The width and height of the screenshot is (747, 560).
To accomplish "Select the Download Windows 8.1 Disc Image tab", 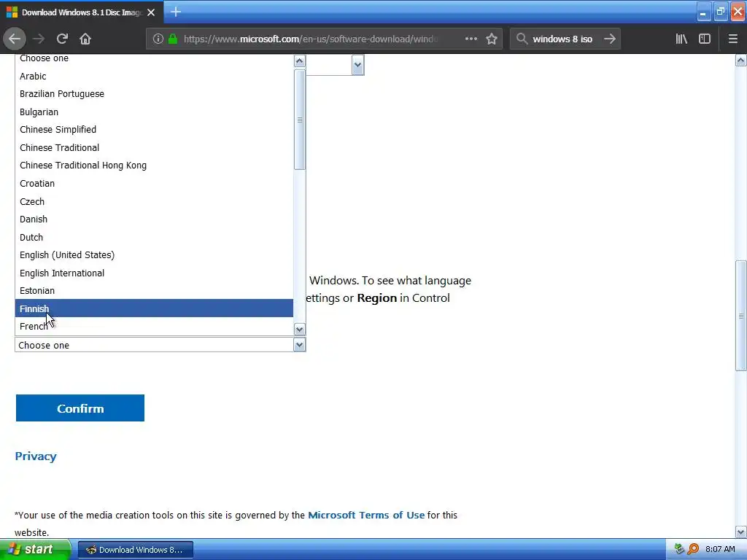I will point(81,12).
